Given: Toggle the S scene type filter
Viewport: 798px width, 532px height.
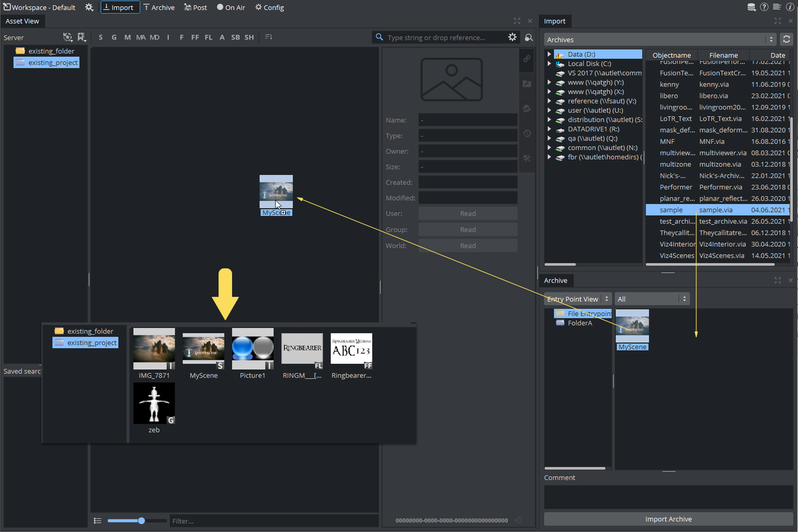Looking at the screenshot, I should point(101,37).
